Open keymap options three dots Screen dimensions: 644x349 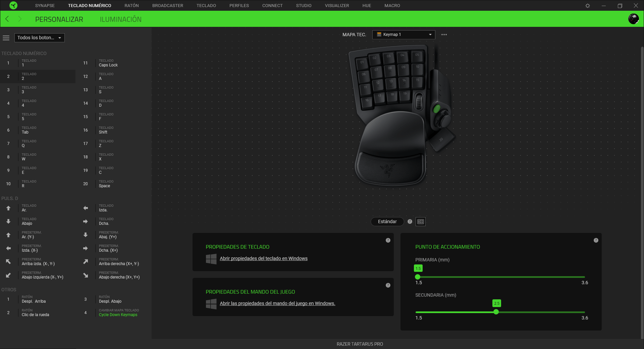coord(444,35)
